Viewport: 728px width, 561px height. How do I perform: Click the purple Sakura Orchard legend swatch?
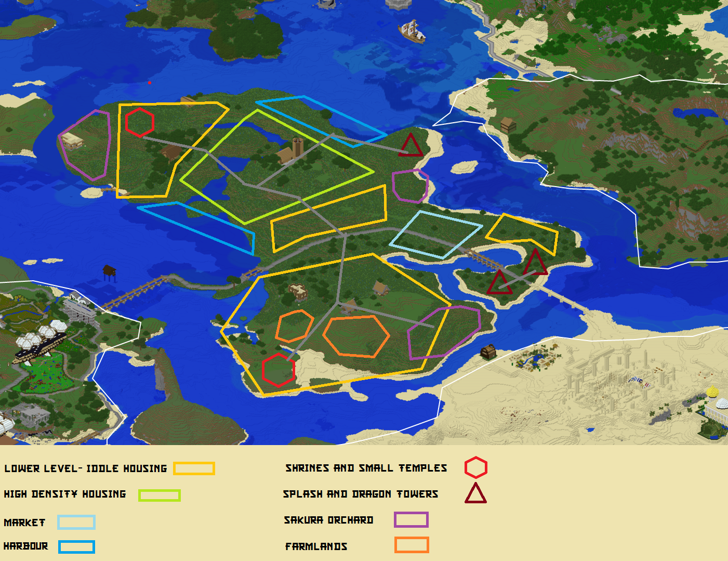tap(411, 519)
